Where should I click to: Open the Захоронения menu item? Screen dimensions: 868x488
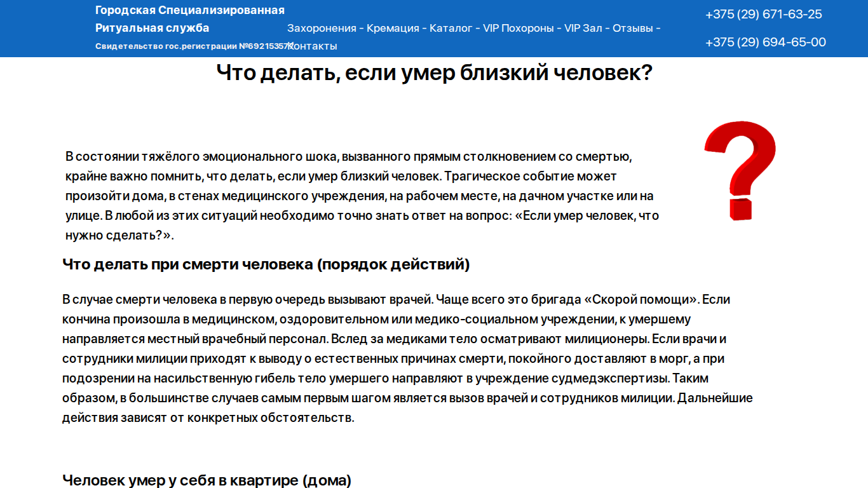point(322,28)
